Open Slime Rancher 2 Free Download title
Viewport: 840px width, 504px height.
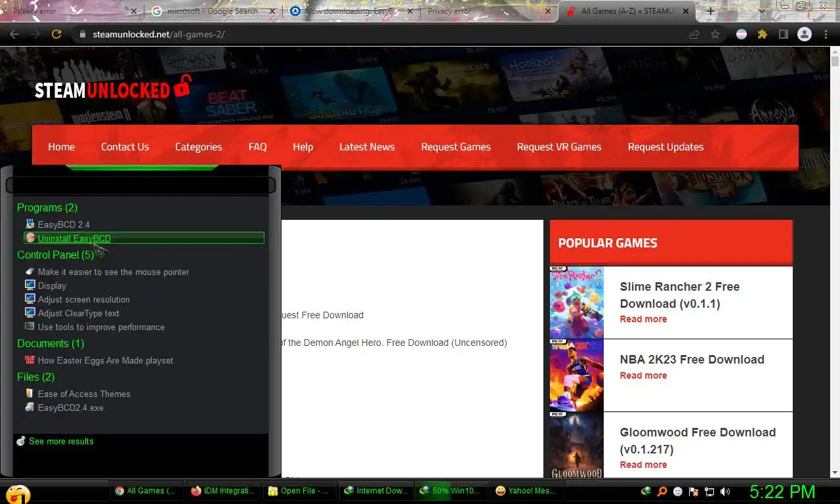click(x=680, y=295)
